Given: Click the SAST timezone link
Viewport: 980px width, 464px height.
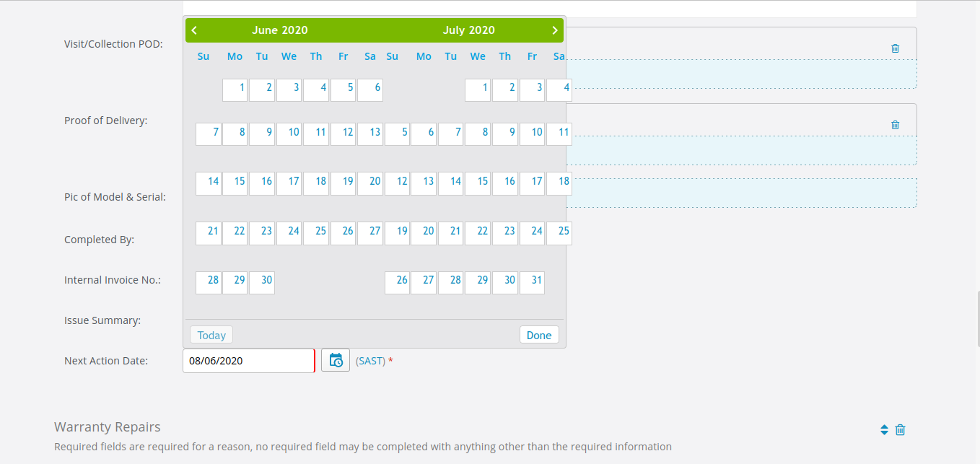Looking at the screenshot, I should [370, 361].
